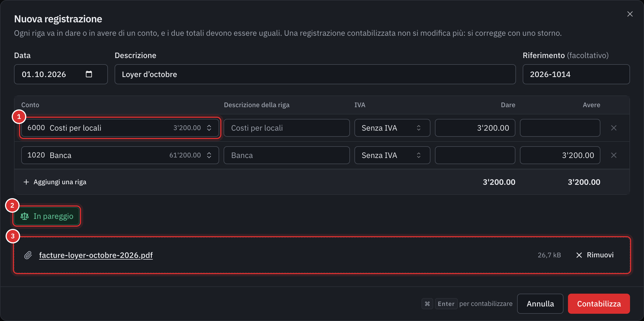Focus the Descrizione field with Loyer d'octobre
Image resolution: width=644 pixels, height=321 pixels.
point(315,74)
